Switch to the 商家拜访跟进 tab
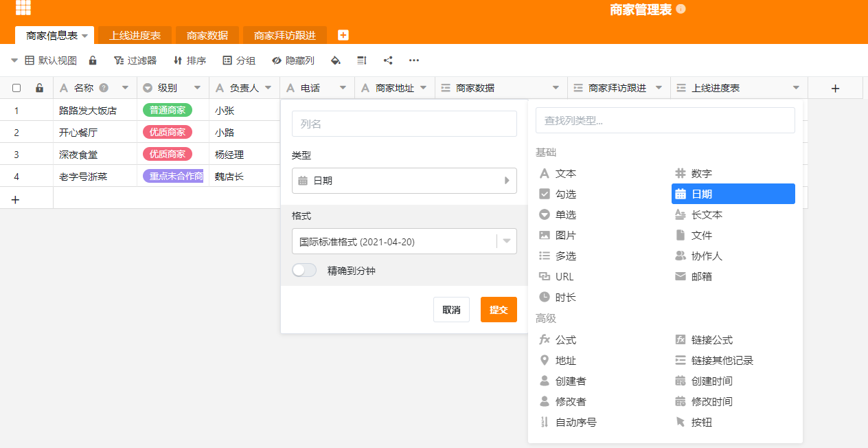The width and height of the screenshot is (868, 448). coord(285,35)
